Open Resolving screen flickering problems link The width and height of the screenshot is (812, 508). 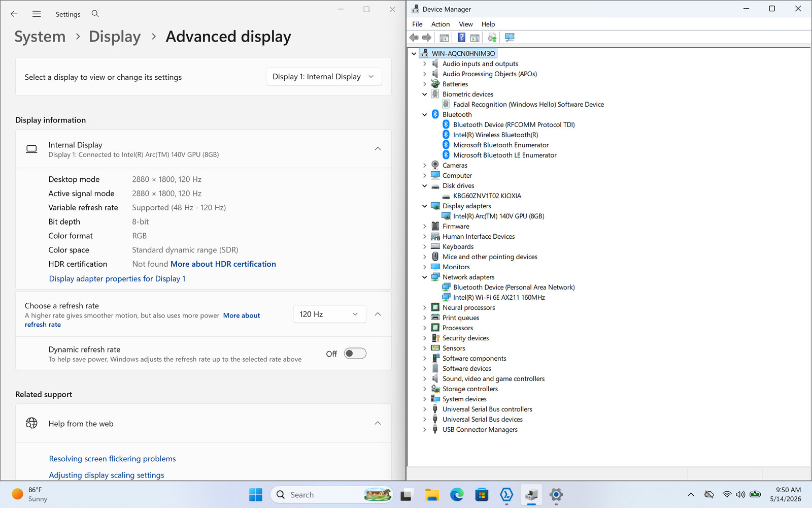112,459
